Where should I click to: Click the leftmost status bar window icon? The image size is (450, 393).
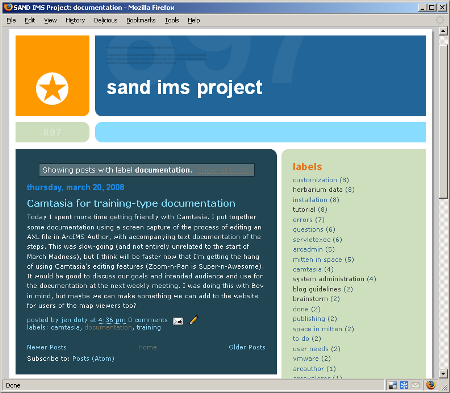[x=393, y=385]
